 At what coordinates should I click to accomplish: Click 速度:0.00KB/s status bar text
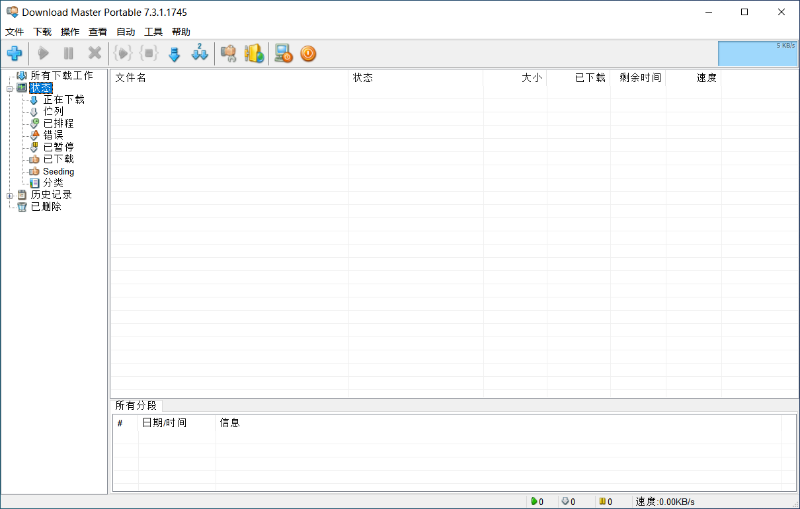tap(665, 502)
